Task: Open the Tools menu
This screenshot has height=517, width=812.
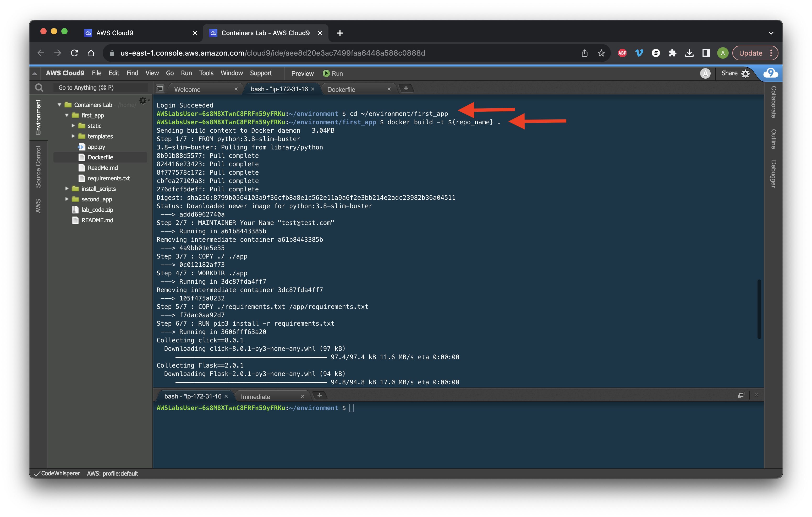Action: 206,73
